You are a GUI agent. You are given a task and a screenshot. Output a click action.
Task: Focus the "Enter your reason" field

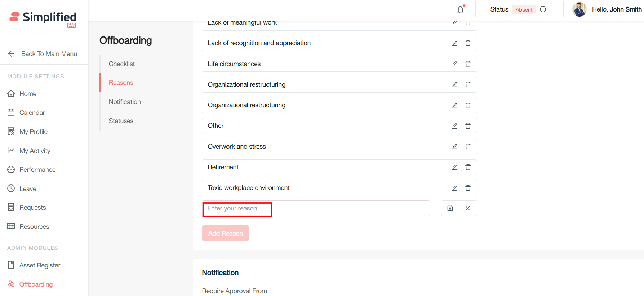pos(316,208)
